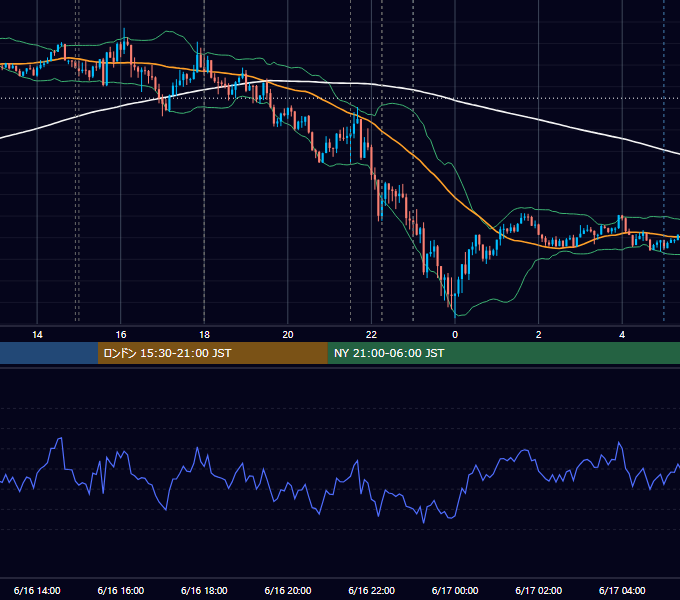Click the 6/16 16:00 date label
Screen dimensions: 680x600
click(x=121, y=590)
